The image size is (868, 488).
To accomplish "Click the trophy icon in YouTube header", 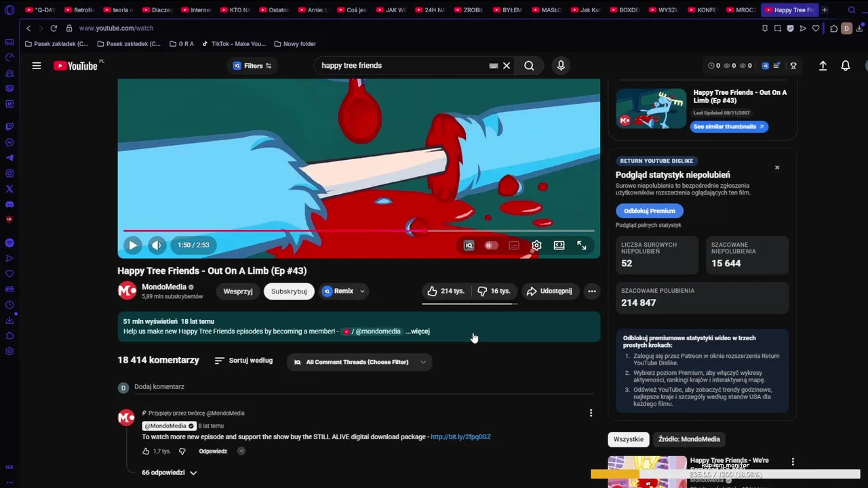I will (793, 66).
